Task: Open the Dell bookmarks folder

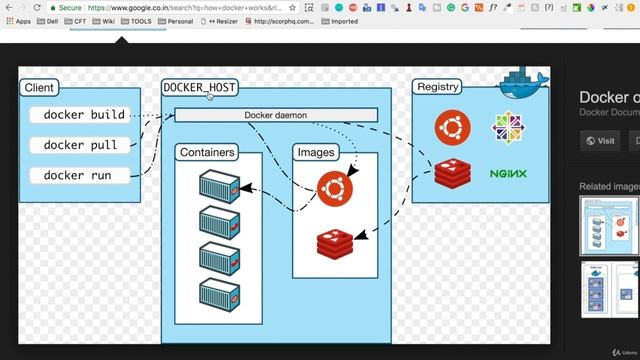Action: [47, 21]
